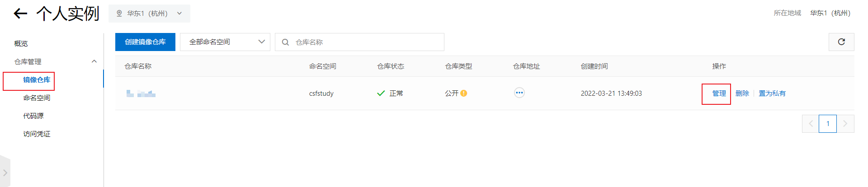Image resolution: width=868 pixels, height=187 pixels.
Task: Collapse the 仓库管理 menu section
Action: tap(94, 61)
